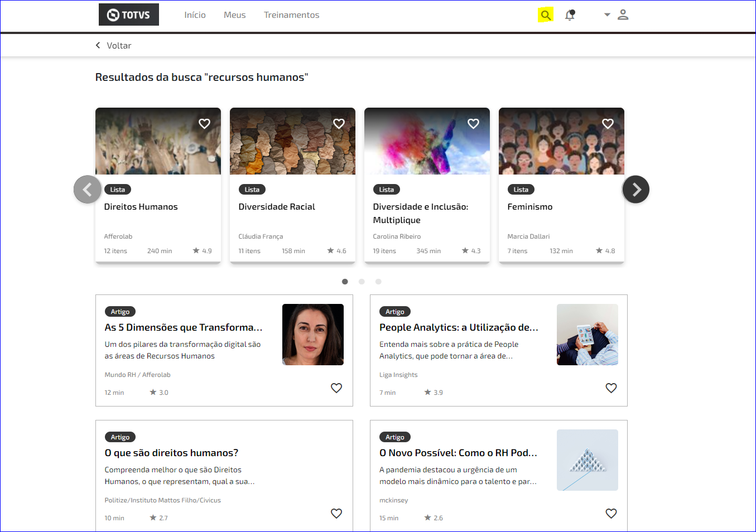Click the 4.6 star rating
The width and height of the screenshot is (756, 532).
pos(336,251)
